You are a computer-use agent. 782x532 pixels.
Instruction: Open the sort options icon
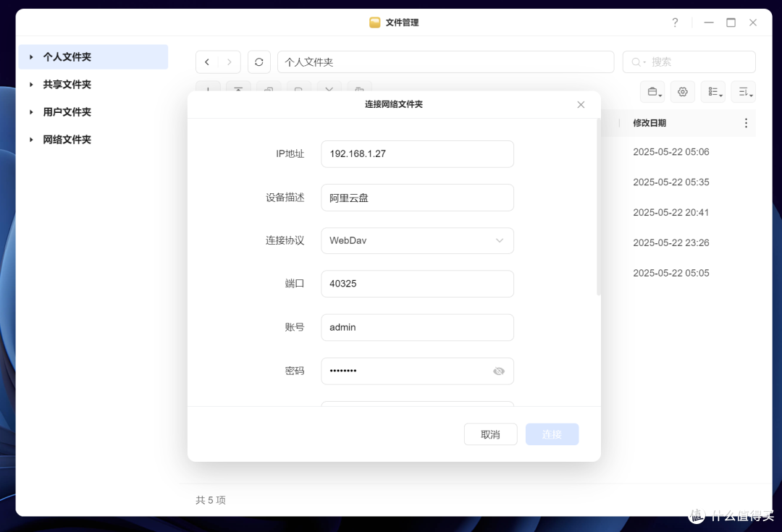point(744,92)
